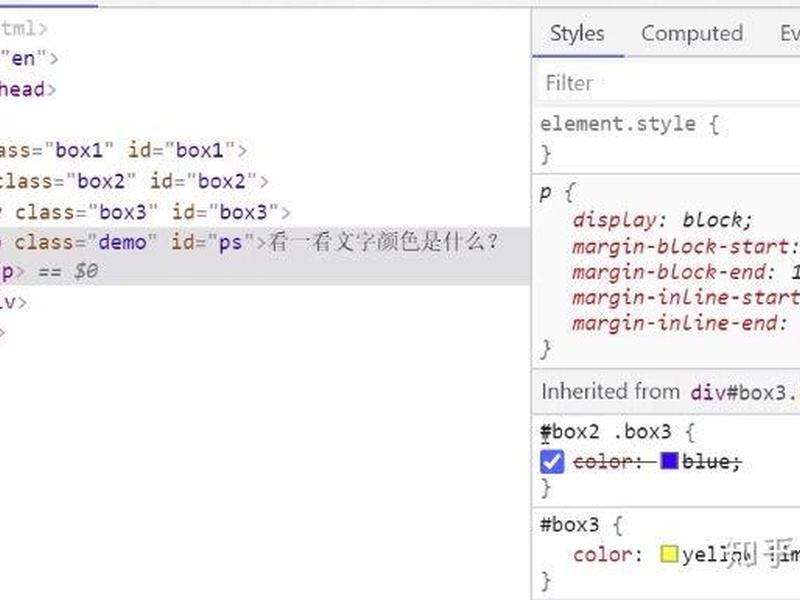Image resolution: width=800 pixels, height=600 pixels.
Task: Select the margin-inline-start property
Action: point(686,297)
